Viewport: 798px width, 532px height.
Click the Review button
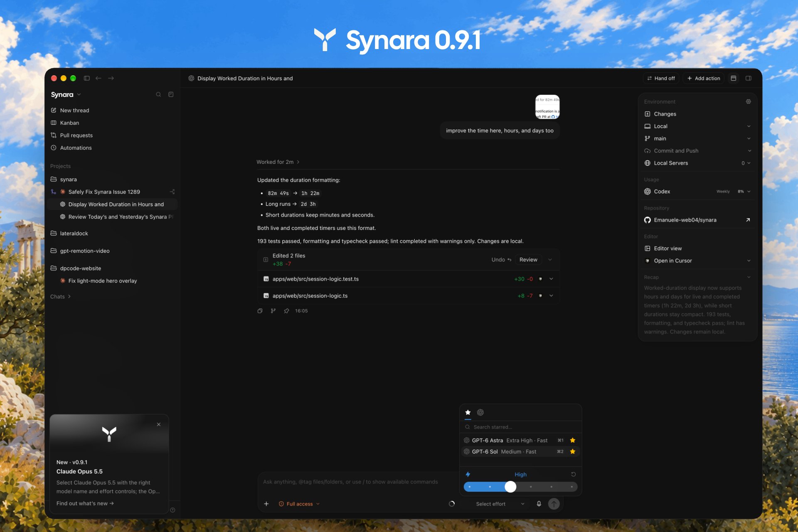point(528,260)
